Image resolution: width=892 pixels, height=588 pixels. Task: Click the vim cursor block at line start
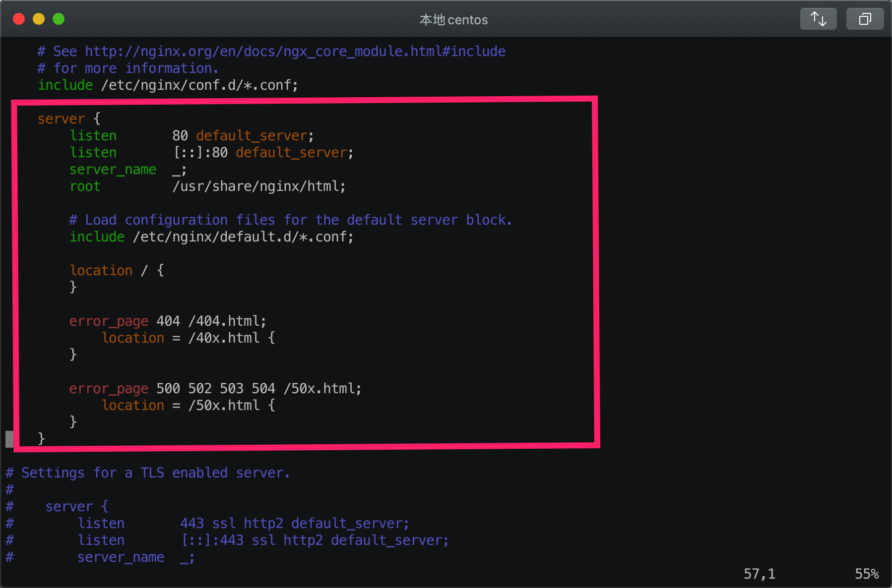[x=9, y=439]
